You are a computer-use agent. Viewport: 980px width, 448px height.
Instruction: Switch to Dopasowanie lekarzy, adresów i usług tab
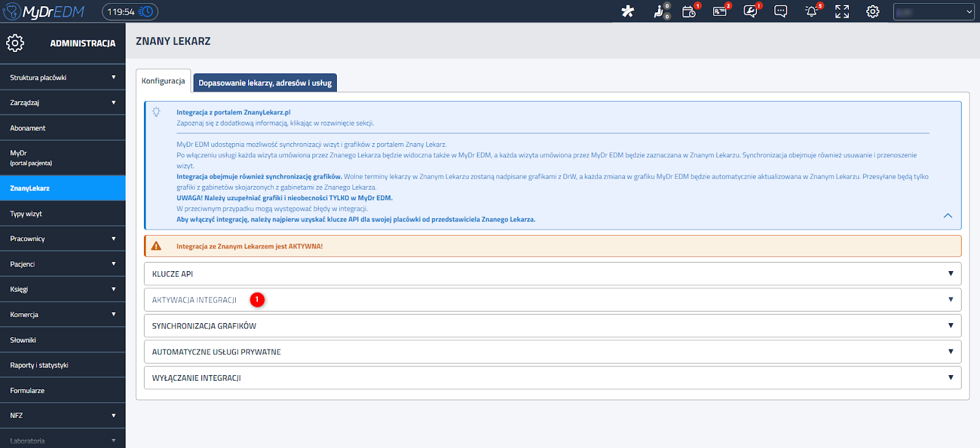pos(265,83)
